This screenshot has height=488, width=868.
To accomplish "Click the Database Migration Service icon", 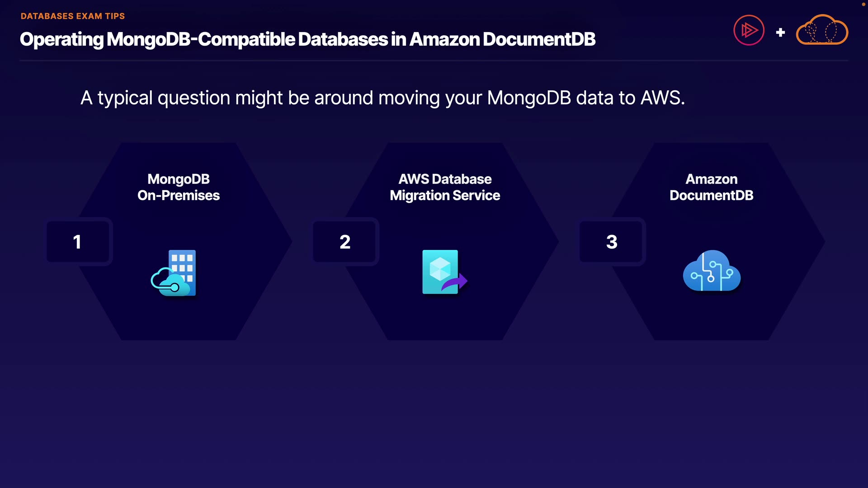I will pos(444,272).
